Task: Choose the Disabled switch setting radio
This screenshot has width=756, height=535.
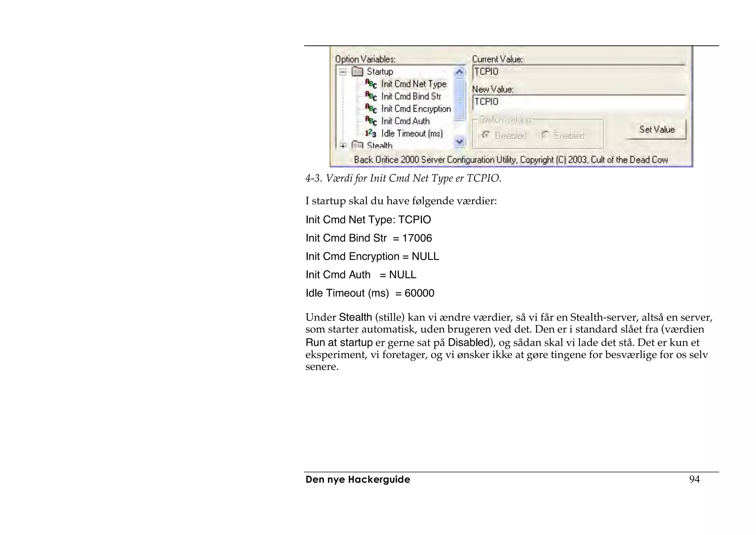Action: pyautogui.click(x=504, y=136)
